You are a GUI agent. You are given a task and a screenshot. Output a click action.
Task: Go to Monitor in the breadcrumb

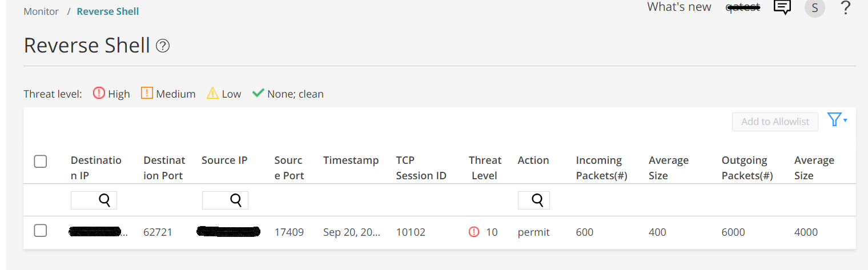41,11
